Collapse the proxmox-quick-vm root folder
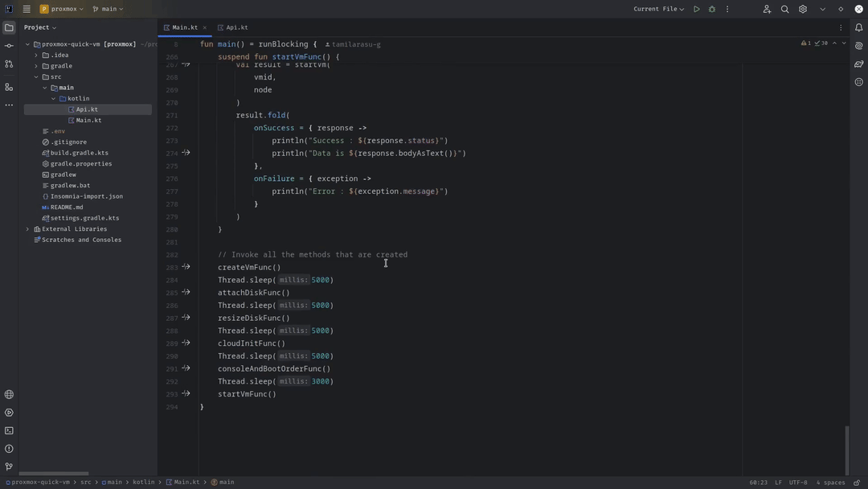Screen dimensions: 868x489 pyautogui.click(x=27, y=44)
